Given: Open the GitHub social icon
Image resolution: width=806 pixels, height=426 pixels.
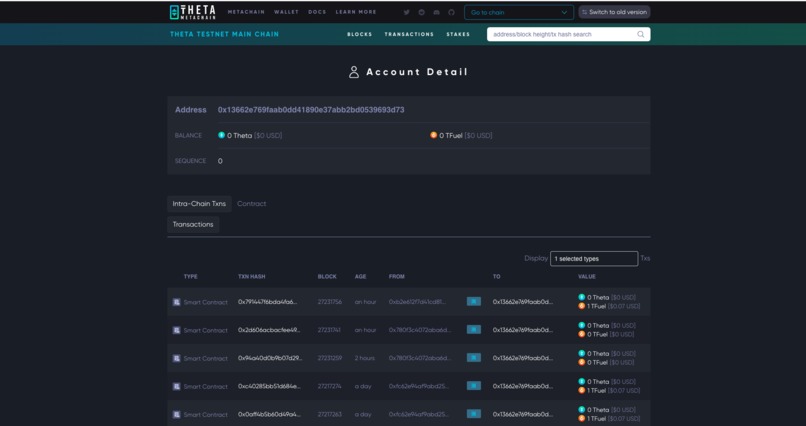Looking at the screenshot, I should [451, 12].
